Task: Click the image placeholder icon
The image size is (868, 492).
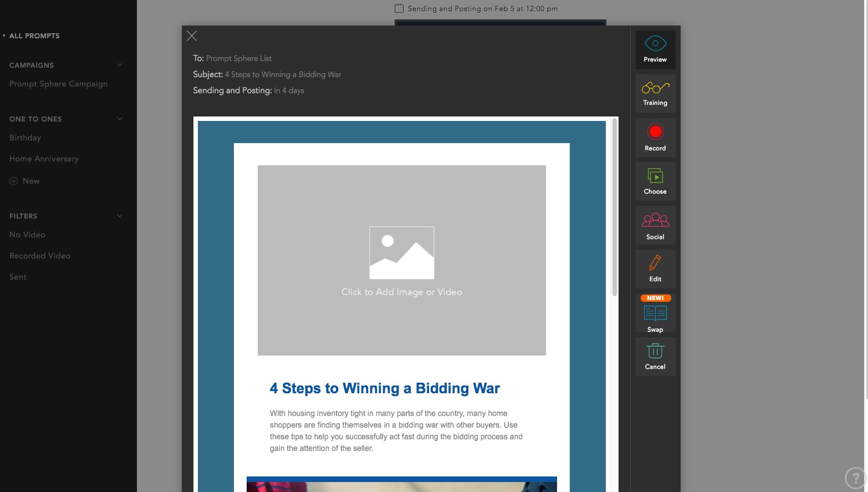Action: pos(402,252)
